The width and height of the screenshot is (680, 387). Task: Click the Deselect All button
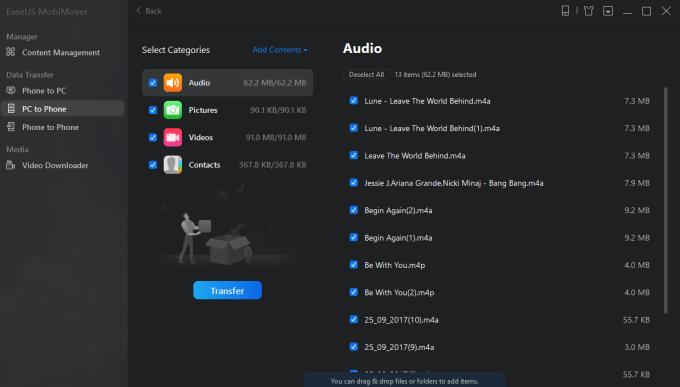click(x=366, y=75)
